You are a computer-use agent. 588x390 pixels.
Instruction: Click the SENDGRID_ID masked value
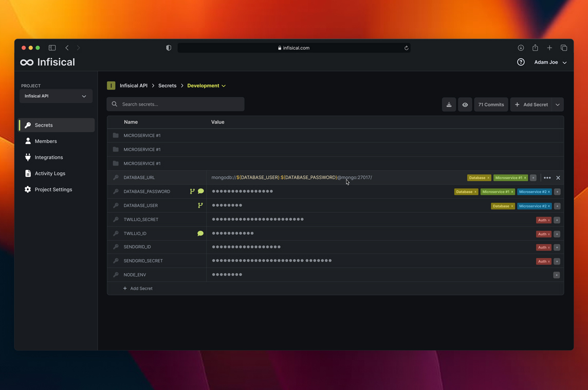(246, 247)
